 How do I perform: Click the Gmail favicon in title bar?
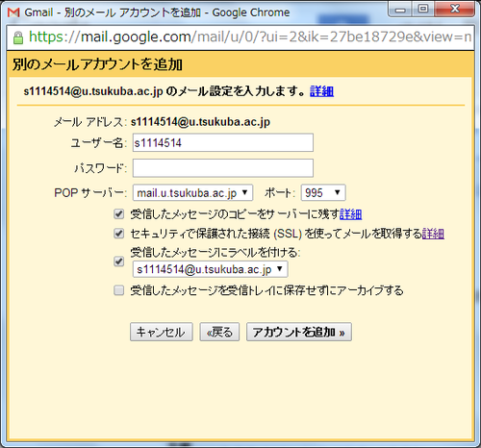[x=13, y=12]
